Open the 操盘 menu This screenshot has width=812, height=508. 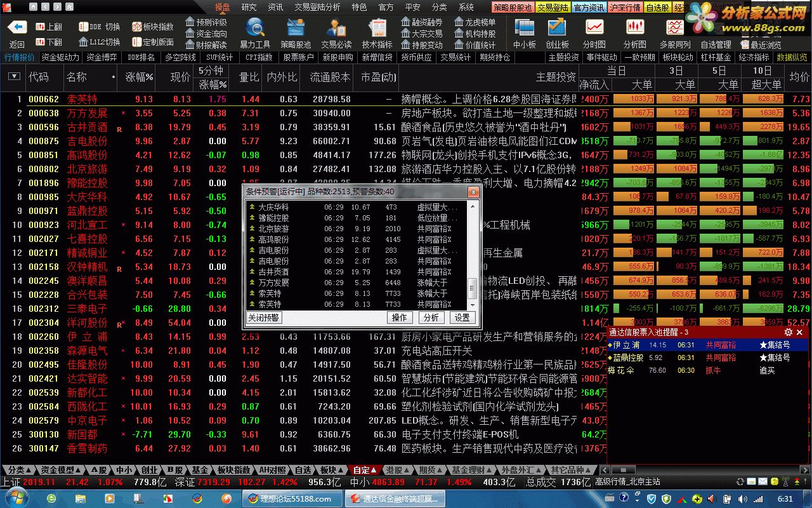click(x=222, y=7)
